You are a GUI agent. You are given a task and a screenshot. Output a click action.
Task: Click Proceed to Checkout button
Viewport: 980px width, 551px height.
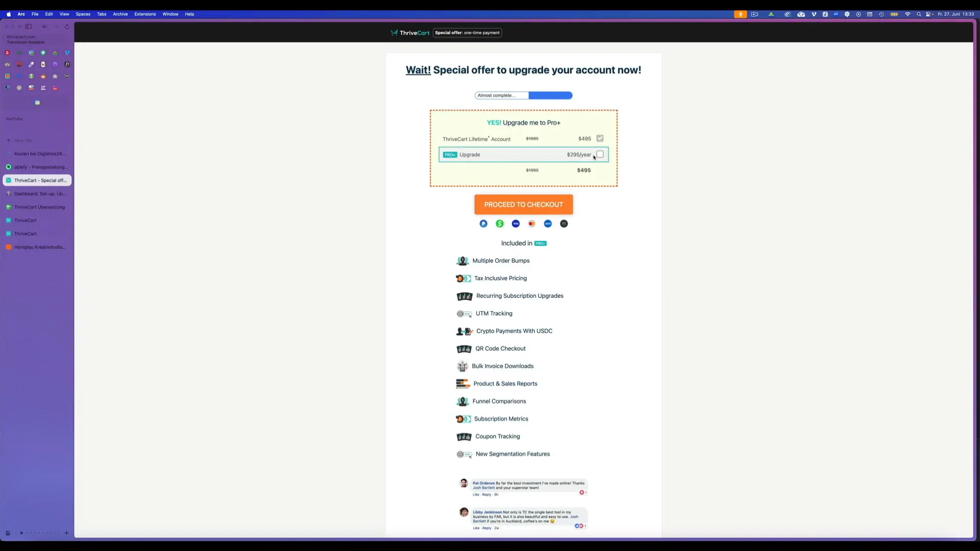pos(524,205)
